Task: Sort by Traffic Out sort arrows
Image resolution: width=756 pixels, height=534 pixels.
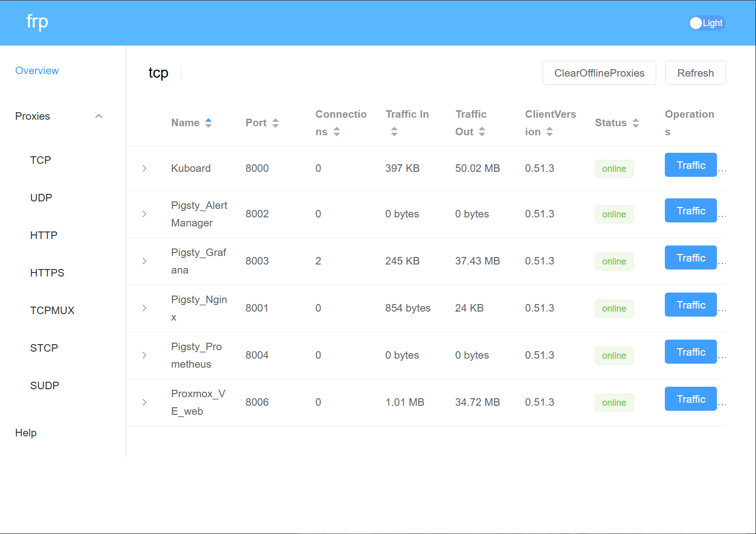Action: (x=482, y=132)
